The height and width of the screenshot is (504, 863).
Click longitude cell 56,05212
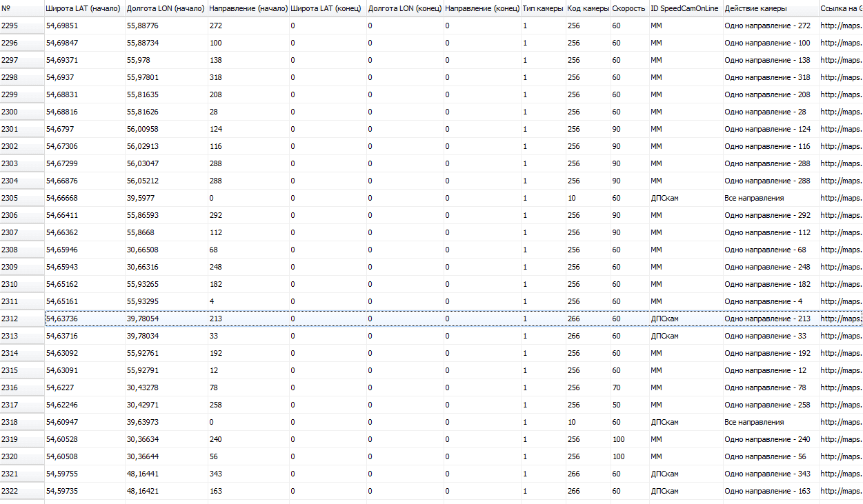tap(143, 181)
